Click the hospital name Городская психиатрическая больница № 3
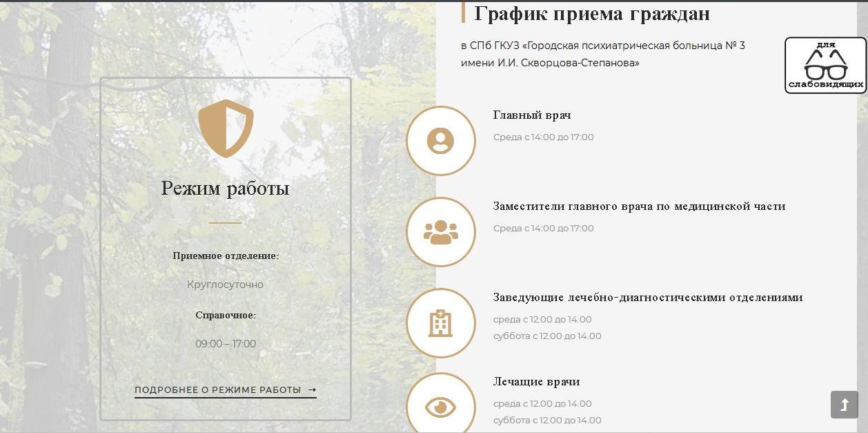Screen dimensions: 868x433 635,46
